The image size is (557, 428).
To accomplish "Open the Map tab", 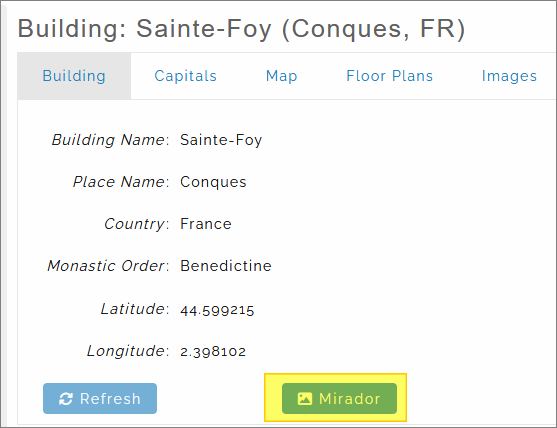I will click(x=281, y=76).
